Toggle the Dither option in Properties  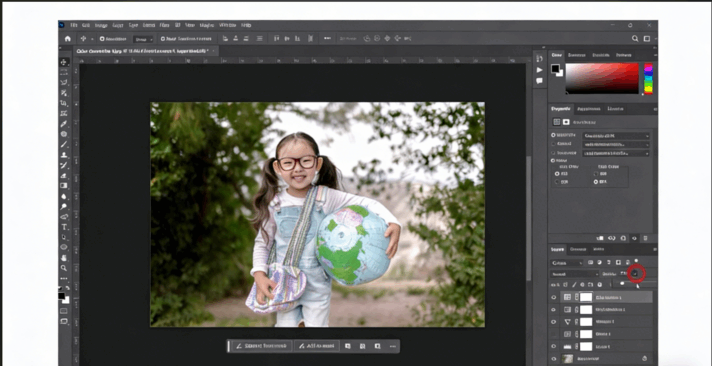(x=553, y=161)
